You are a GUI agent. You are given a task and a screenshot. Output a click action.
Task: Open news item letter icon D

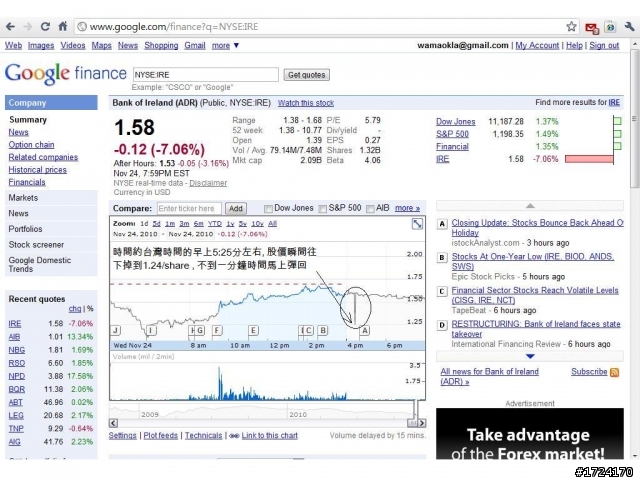[442, 325]
